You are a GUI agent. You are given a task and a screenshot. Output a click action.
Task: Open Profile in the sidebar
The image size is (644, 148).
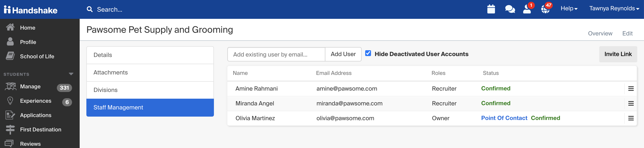pyautogui.click(x=28, y=42)
